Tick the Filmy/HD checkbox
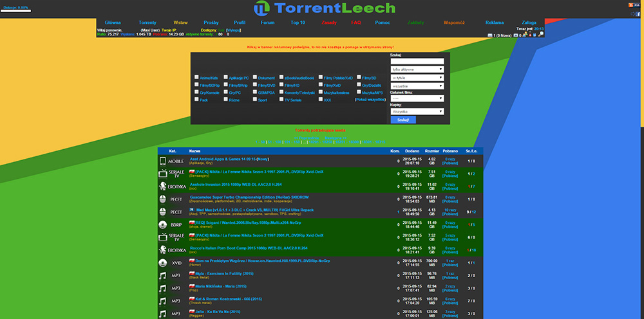Viewport: 644px width, 319px height. [x=281, y=84]
